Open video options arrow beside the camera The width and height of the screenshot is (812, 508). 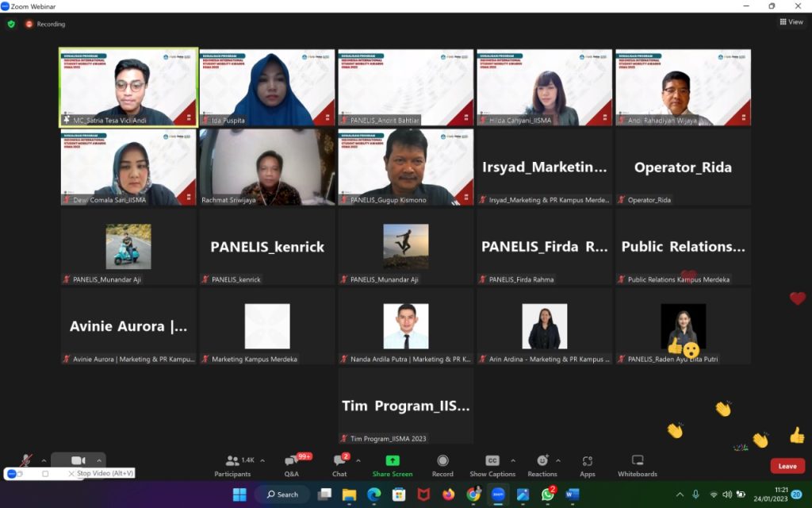point(99,460)
